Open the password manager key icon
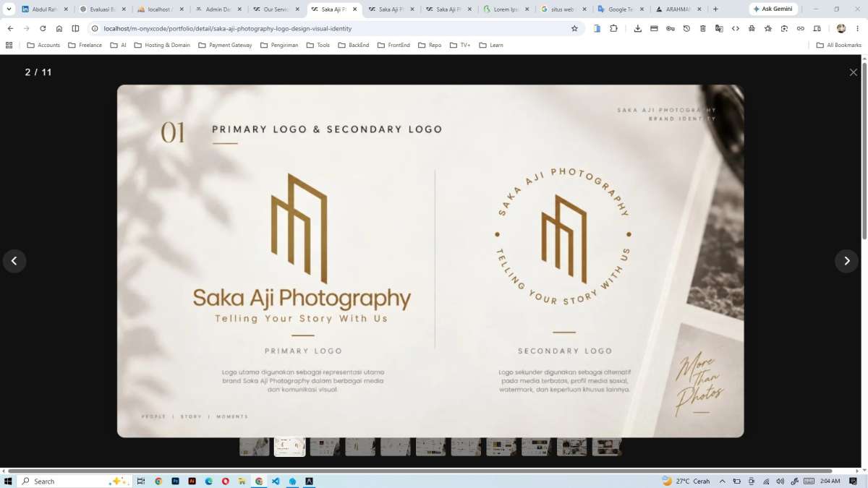The width and height of the screenshot is (868, 488). [671, 28]
